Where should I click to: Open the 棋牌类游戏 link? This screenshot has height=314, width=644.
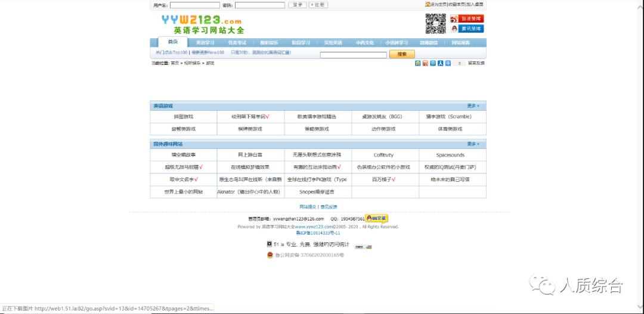pyautogui.click(x=250, y=129)
